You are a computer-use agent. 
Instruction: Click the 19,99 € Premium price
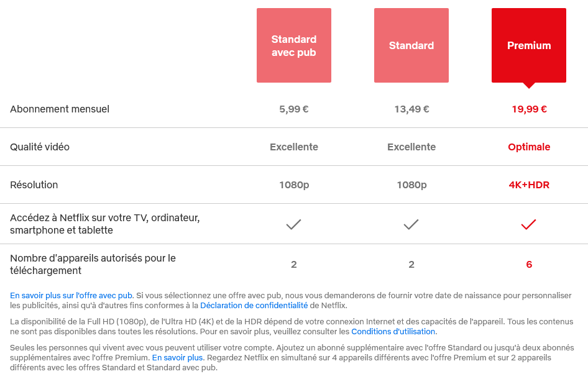tap(529, 109)
